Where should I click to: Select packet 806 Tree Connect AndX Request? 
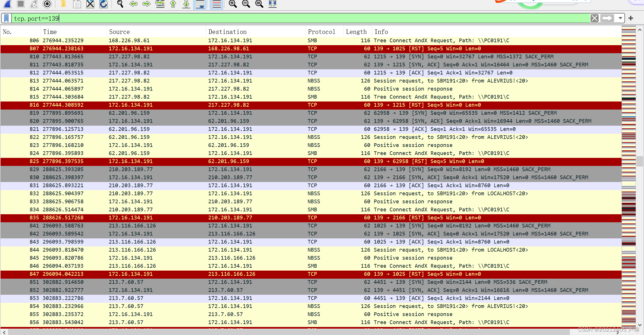tap(311, 41)
